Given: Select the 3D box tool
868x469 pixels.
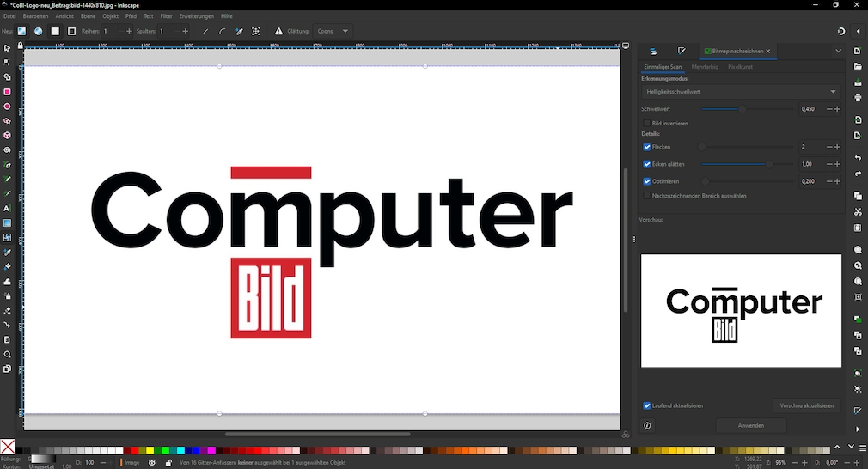Looking at the screenshot, I should pos(7,136).
